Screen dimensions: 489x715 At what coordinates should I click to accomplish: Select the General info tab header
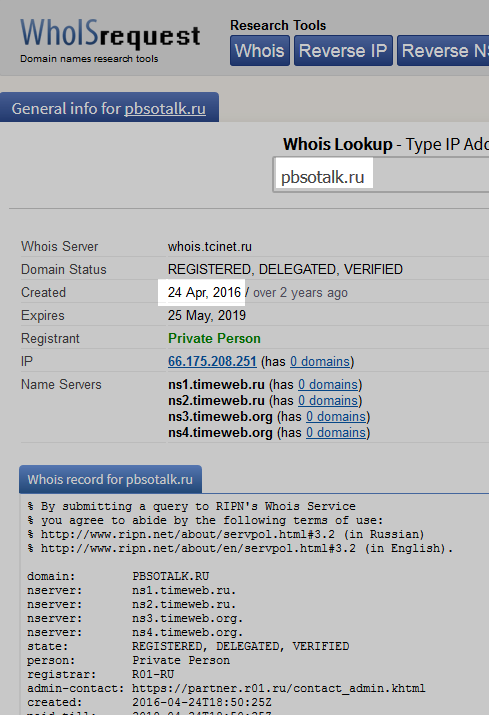[109, 108]
